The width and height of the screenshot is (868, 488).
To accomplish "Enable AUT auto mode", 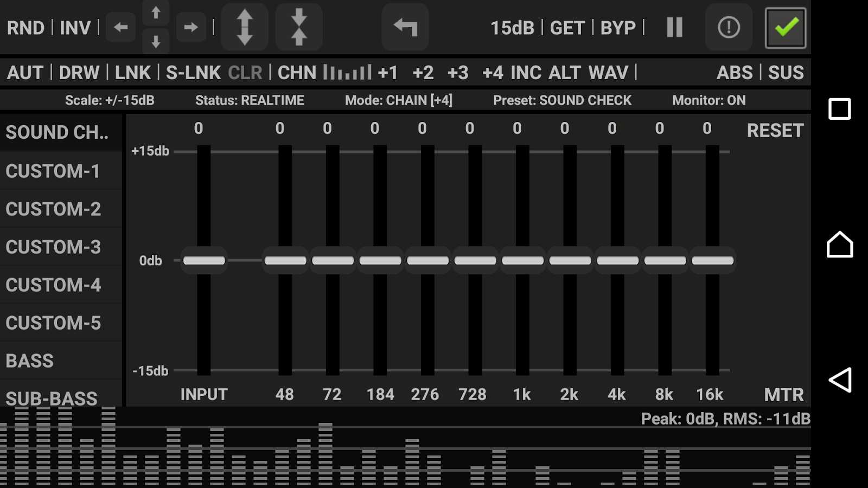I will [25, 73].
